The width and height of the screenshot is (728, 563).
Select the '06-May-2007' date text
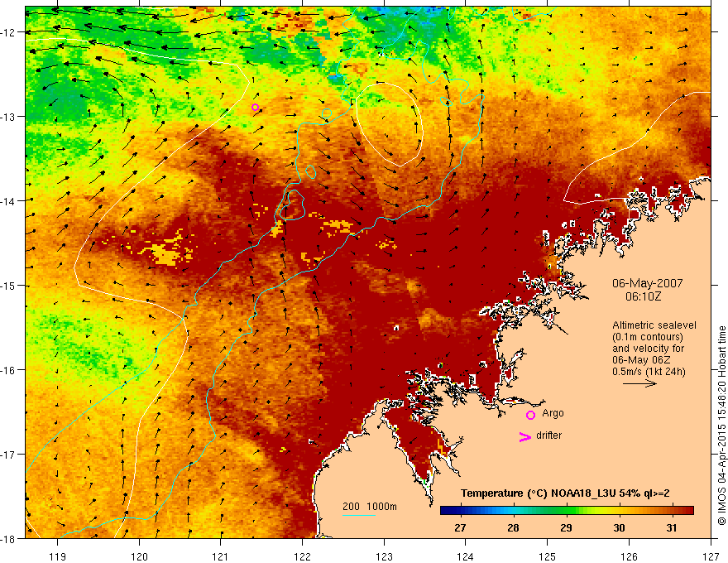click(647, 283)
